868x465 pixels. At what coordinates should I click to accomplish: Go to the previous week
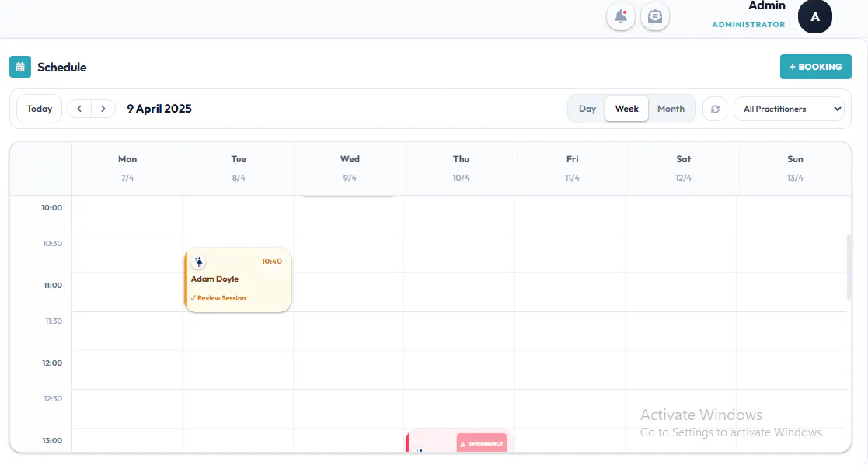(x=79, y=109)
